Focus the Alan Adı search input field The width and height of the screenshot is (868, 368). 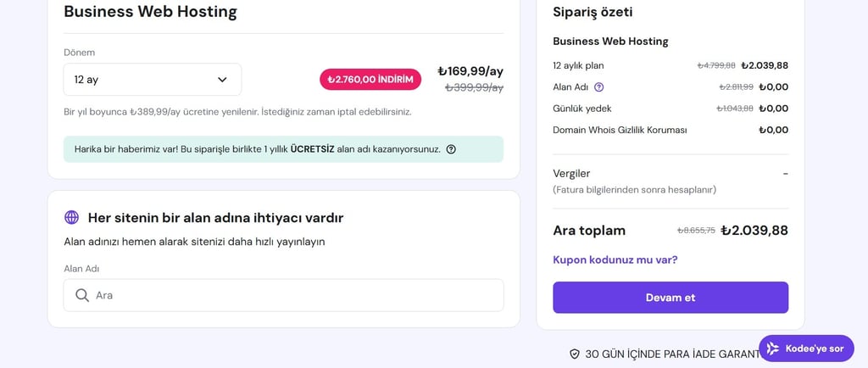[288, 295]
